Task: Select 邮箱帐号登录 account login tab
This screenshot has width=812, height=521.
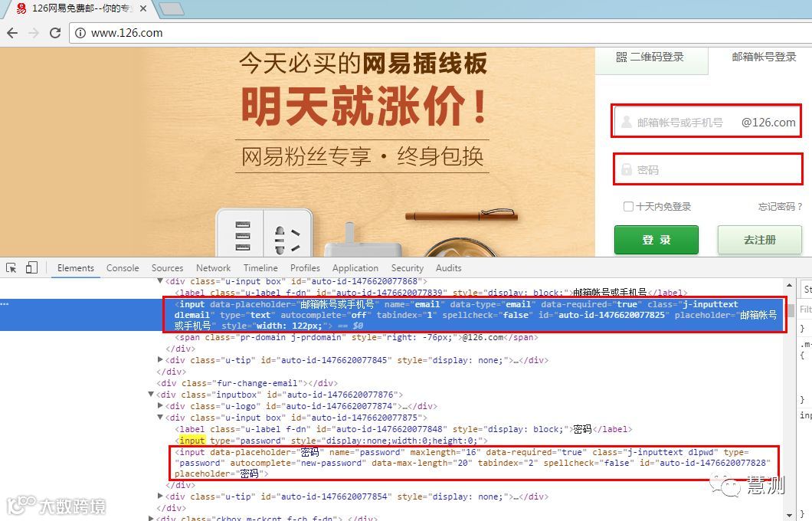Action: 763,57
